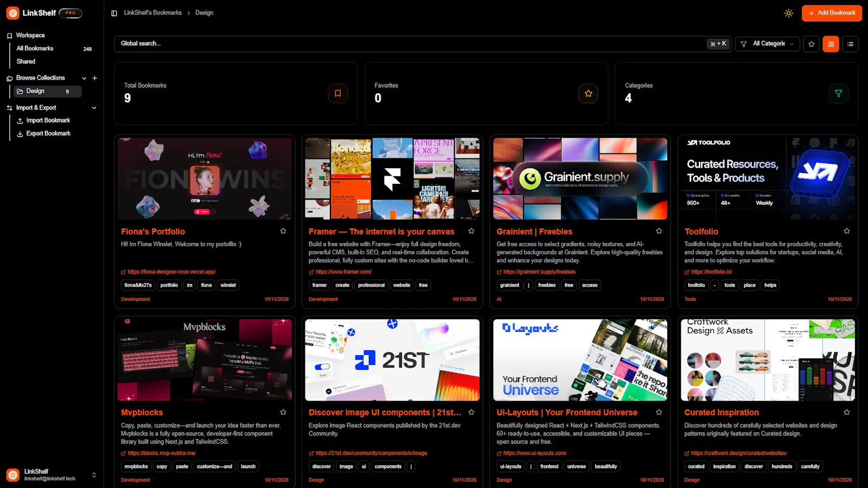This screenshot has width=868, height=488.
Task: Select the Design collection
Action: [x=48, y=91]
